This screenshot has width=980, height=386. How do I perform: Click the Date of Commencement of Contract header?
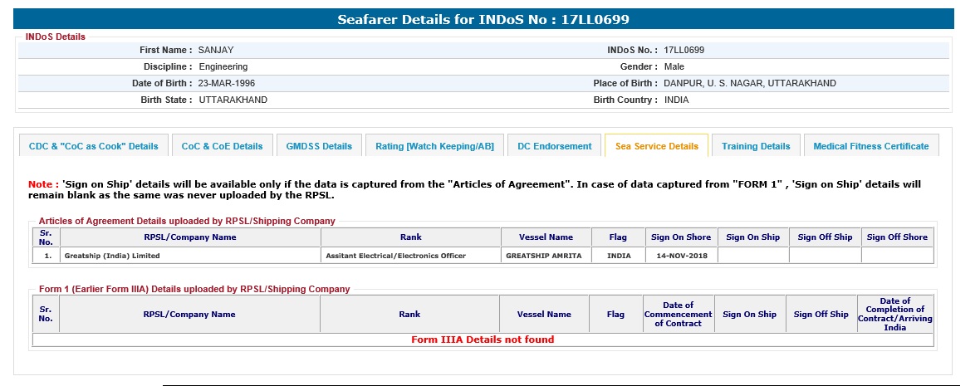click(x=678, y=315)
